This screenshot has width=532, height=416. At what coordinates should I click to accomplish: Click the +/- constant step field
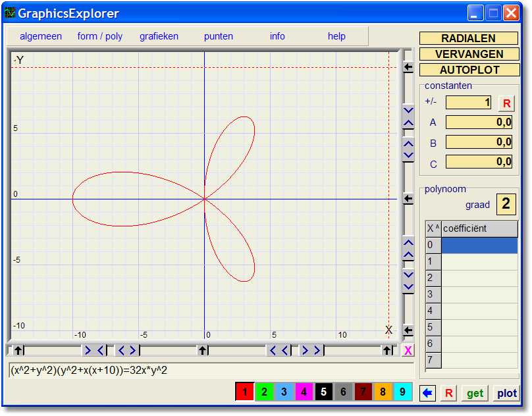coord(468,103)
